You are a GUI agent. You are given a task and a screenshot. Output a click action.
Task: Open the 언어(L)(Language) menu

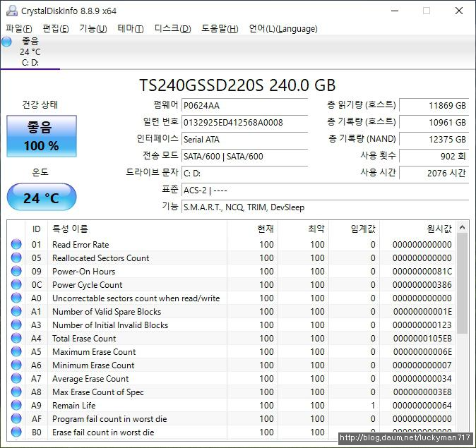283,29
